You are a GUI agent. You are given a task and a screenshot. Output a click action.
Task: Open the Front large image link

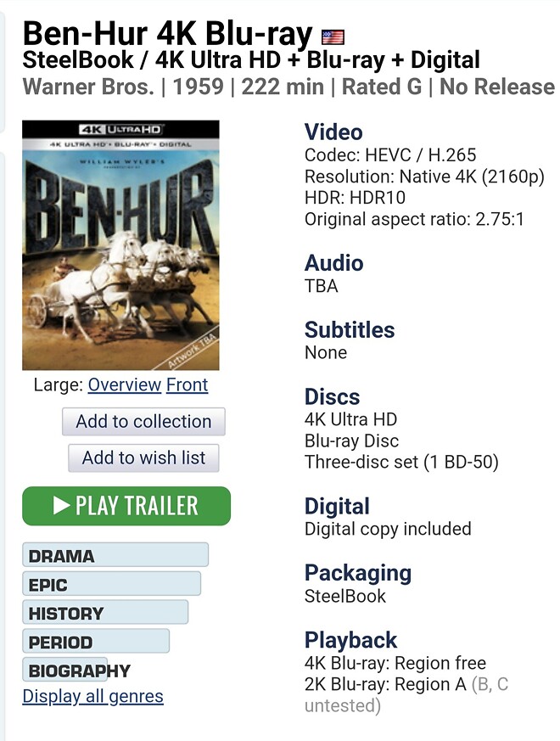point(188,385)
